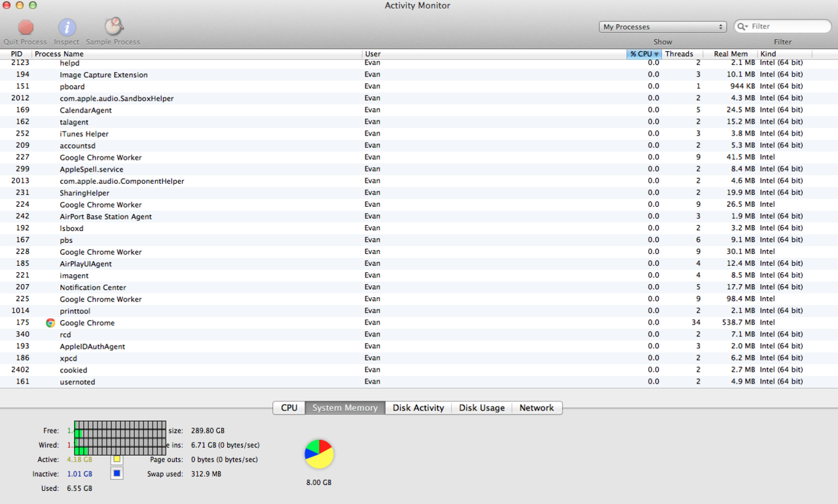This screenshot has height=504, width=838.
Task: Select the pboard process
Action: [419, 86]
